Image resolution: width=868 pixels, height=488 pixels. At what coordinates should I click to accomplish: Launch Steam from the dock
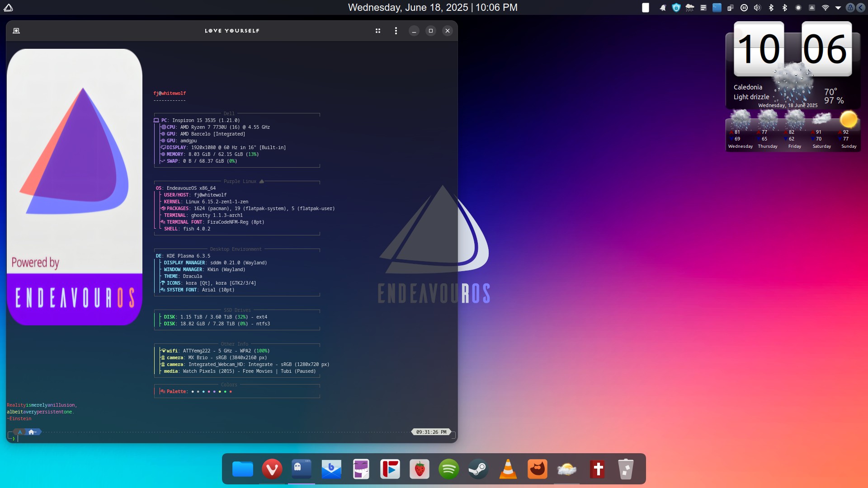coord(478,469)
